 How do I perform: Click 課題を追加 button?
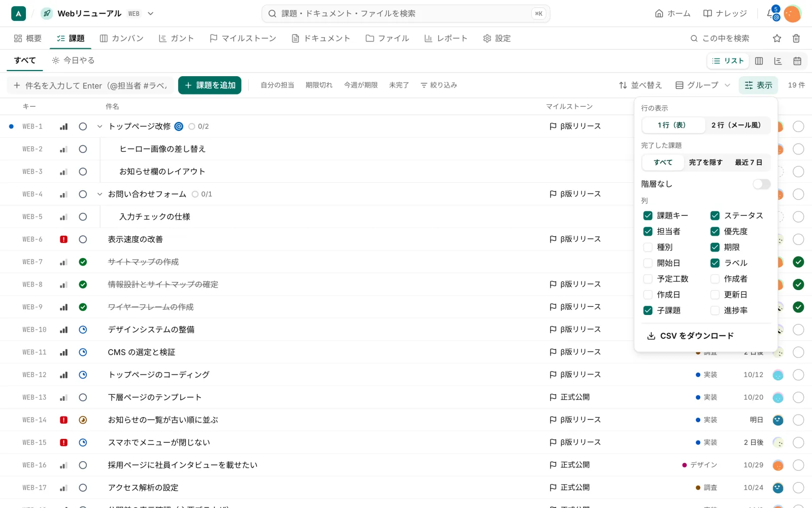pyautogui.click(x=210, y=85)
